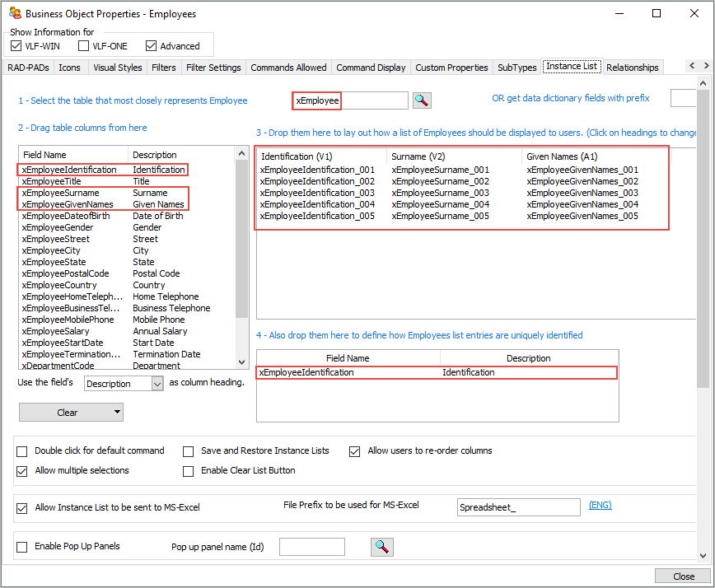Open the Filter Settings tab
The height and width of the screenshot is (588, 715).
[x=213, y=68]
